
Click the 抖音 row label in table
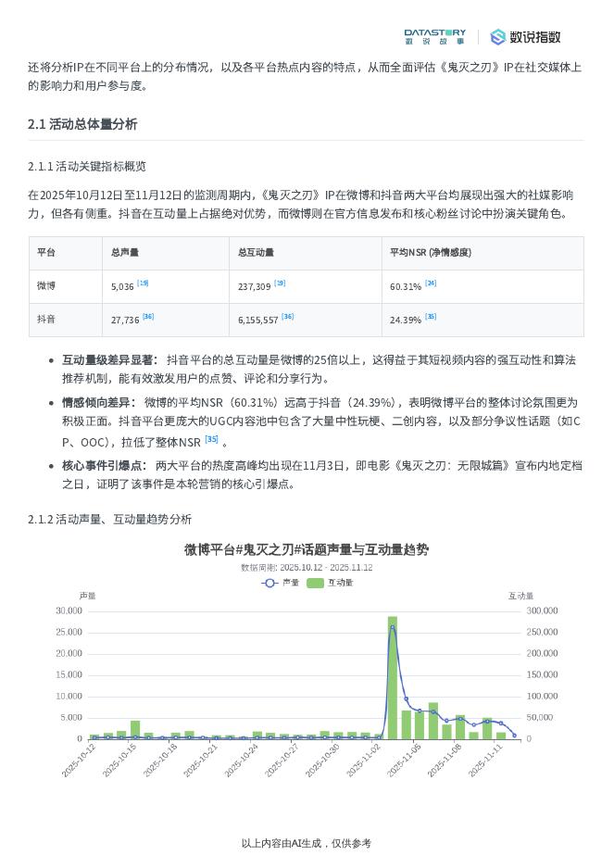(46, 319)
